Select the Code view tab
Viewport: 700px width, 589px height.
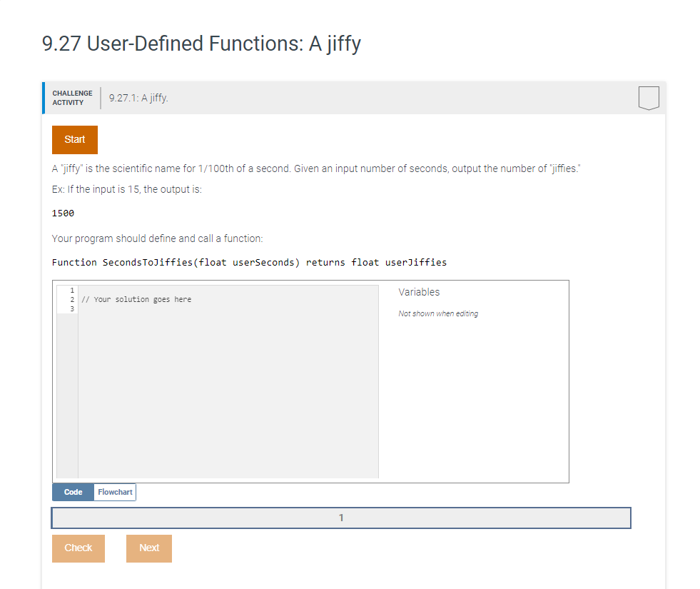72,492
